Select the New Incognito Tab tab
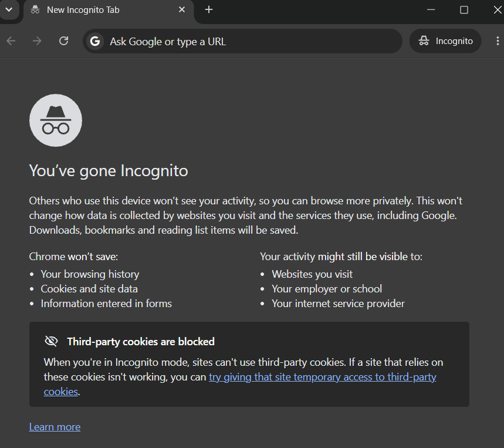The image size is (504, 448). (109, 11)
